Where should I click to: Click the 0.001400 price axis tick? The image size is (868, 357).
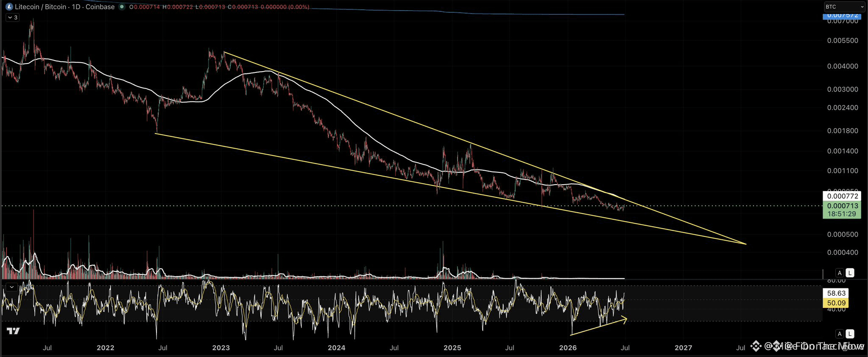843,151
